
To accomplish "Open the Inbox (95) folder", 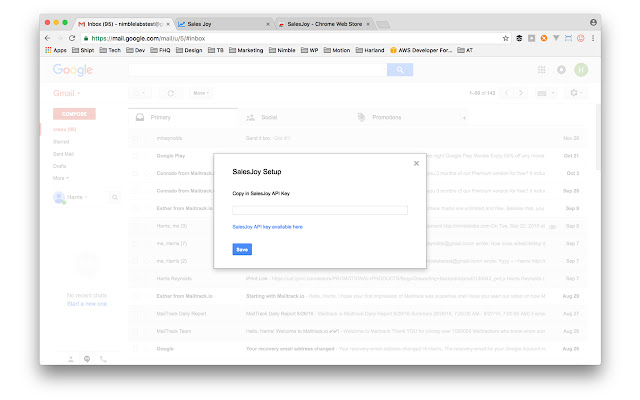I will click(64, 129).
